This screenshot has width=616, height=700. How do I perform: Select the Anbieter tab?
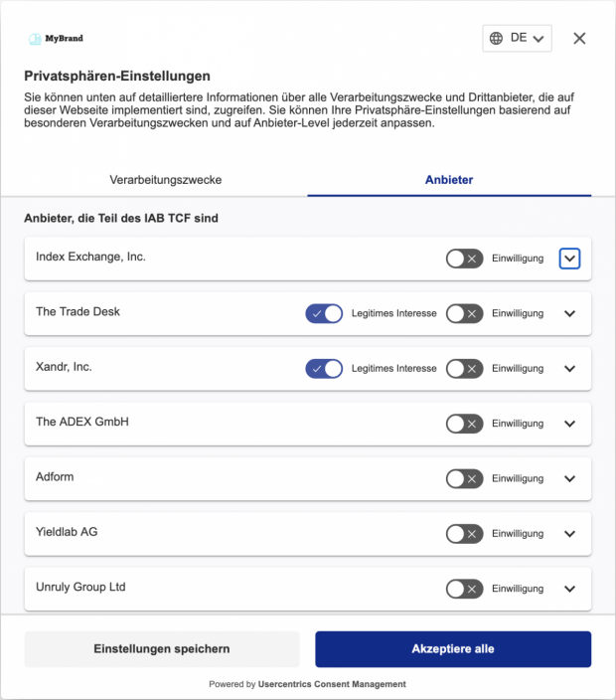449,180
